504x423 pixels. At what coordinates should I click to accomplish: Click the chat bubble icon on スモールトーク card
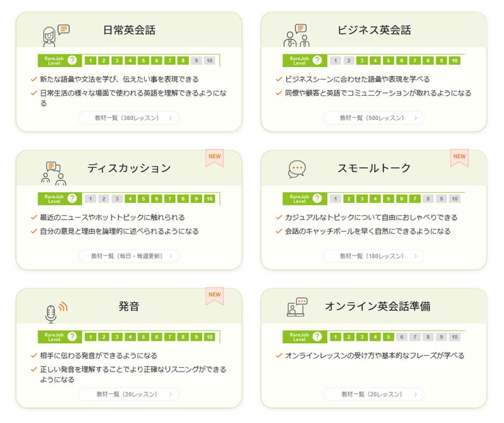click(296, 170)
